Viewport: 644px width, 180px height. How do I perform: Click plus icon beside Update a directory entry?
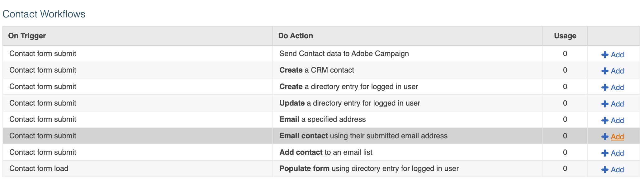click(x=605, y=104)
